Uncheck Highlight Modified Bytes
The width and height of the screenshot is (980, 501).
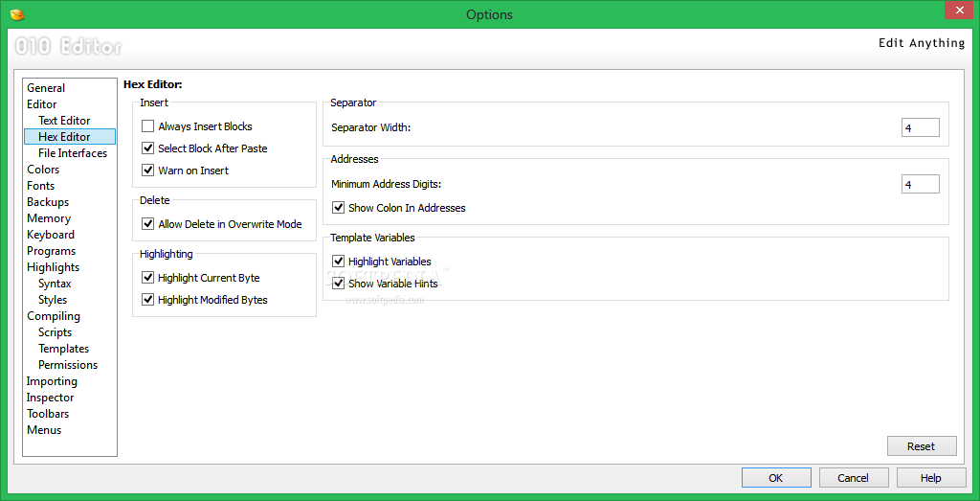(147, 300)
